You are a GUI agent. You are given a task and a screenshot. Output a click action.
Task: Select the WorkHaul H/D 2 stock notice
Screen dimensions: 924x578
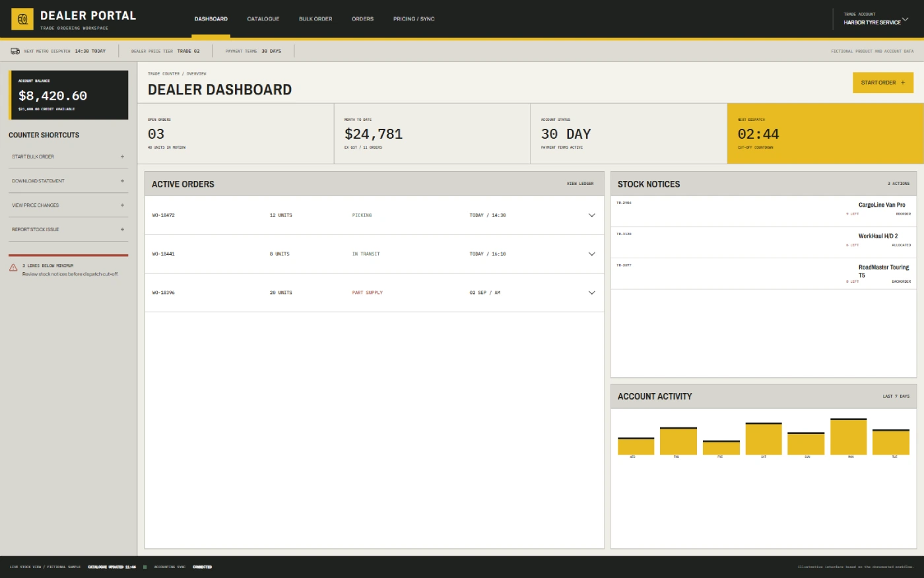(764, 242)
